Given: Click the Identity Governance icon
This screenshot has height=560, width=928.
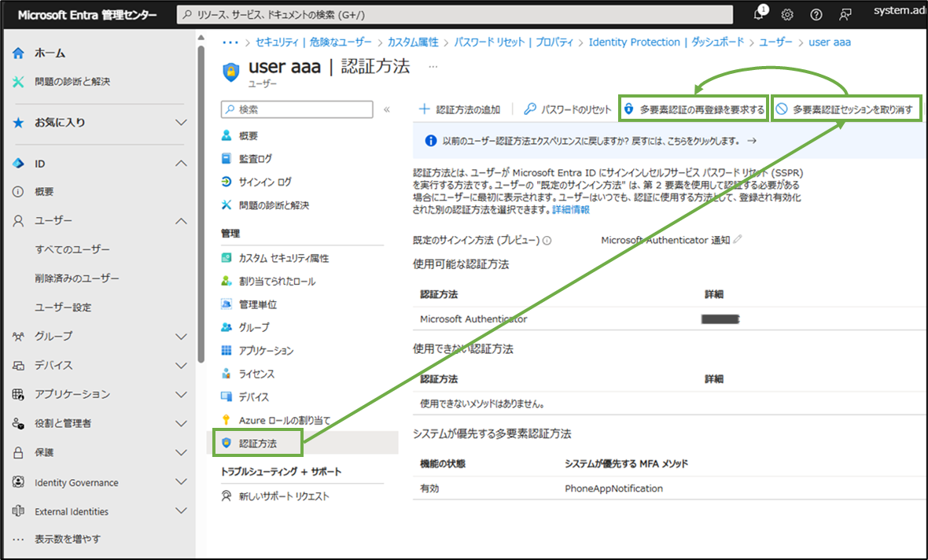Looking at the screenshot, I should coord(18,482).
